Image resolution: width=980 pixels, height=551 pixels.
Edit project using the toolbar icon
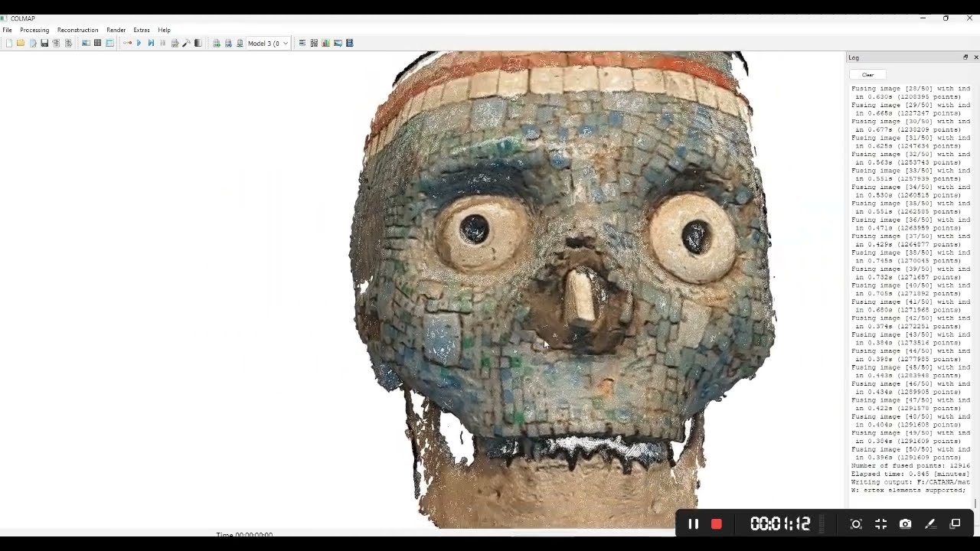33,44
